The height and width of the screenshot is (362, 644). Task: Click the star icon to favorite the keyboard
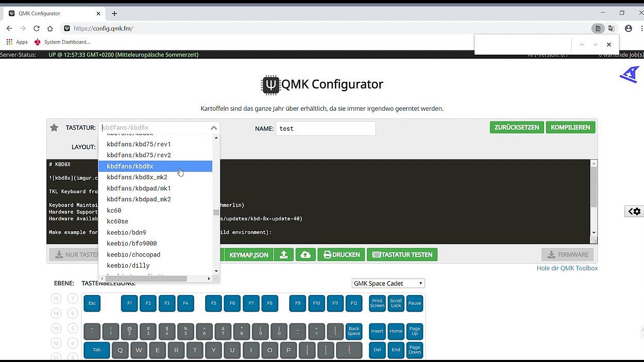pyautogui.click(x=54, y=127)
